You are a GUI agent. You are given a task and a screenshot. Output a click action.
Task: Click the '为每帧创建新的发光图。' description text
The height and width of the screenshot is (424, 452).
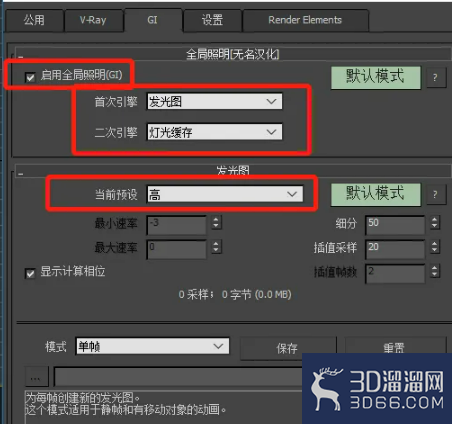pyautogui.click(x=83, y=397)
